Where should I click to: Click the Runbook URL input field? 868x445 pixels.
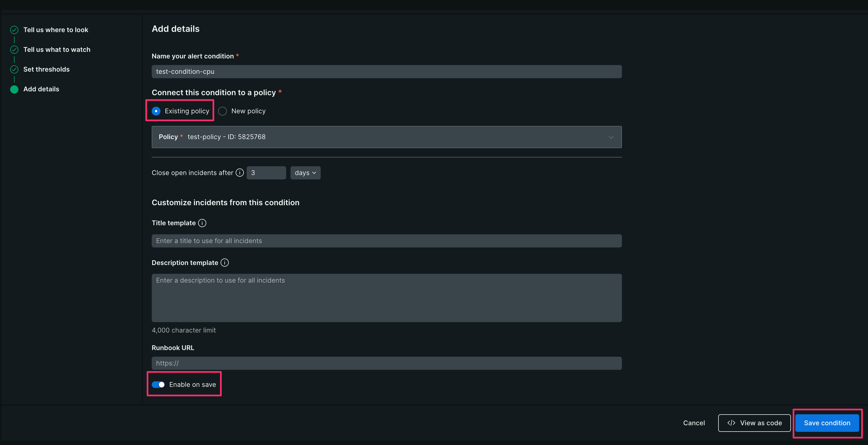coord(387,363)
